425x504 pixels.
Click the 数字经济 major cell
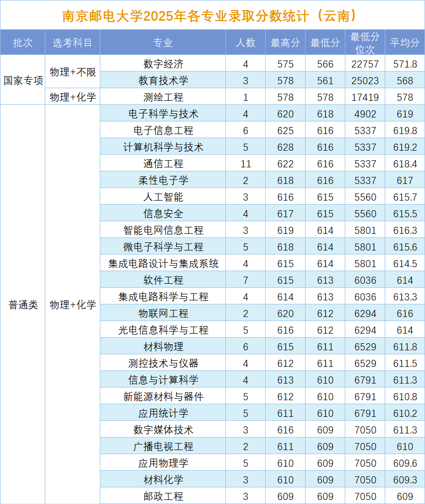(x=163, y=64)
